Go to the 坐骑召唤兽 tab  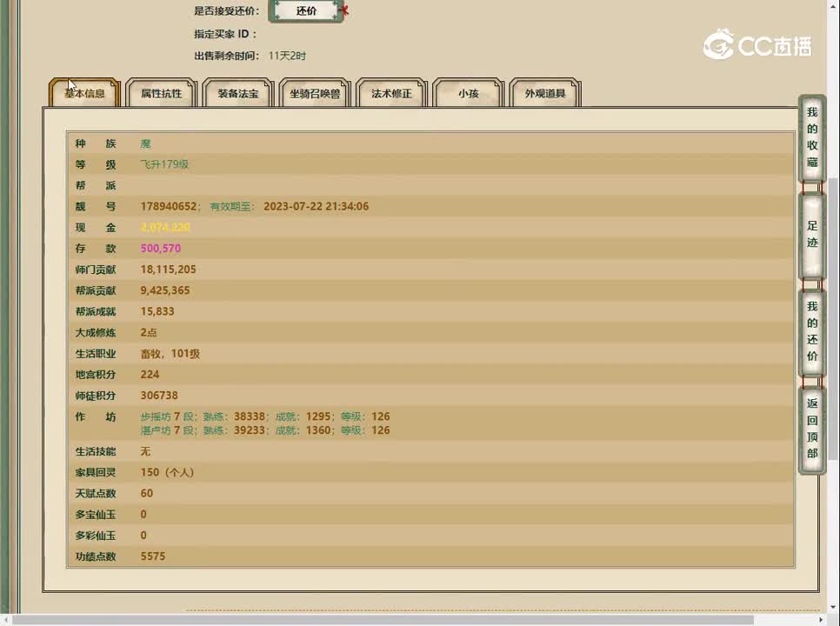(x=315, y=93)
